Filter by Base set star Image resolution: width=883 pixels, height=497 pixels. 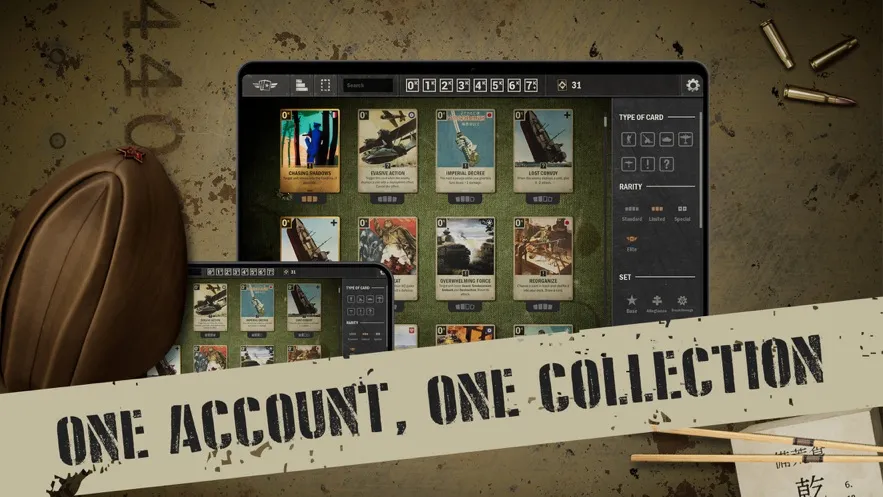(x=632, y=304)
